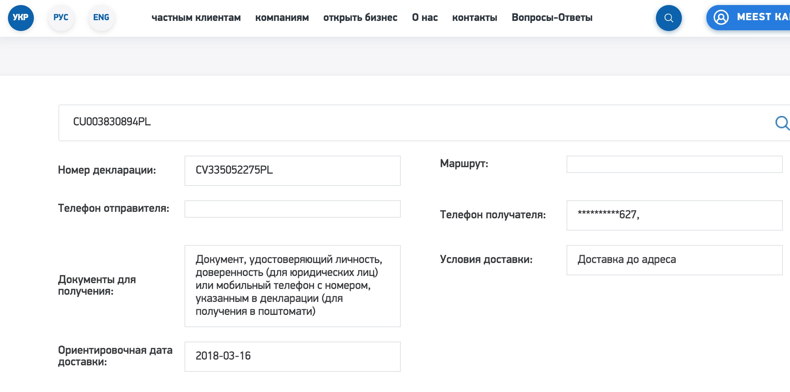Click the empty Маршрут field

point(674,164)
